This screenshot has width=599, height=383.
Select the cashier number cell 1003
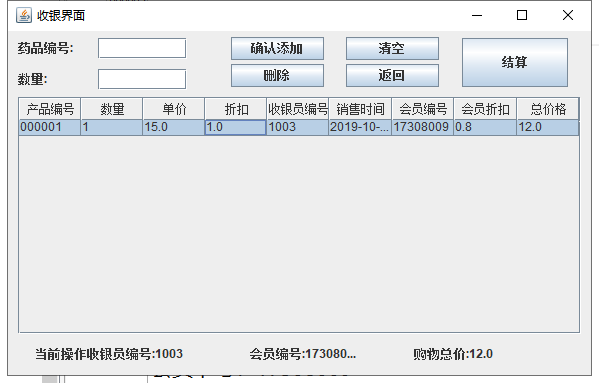tap(298, 127)
